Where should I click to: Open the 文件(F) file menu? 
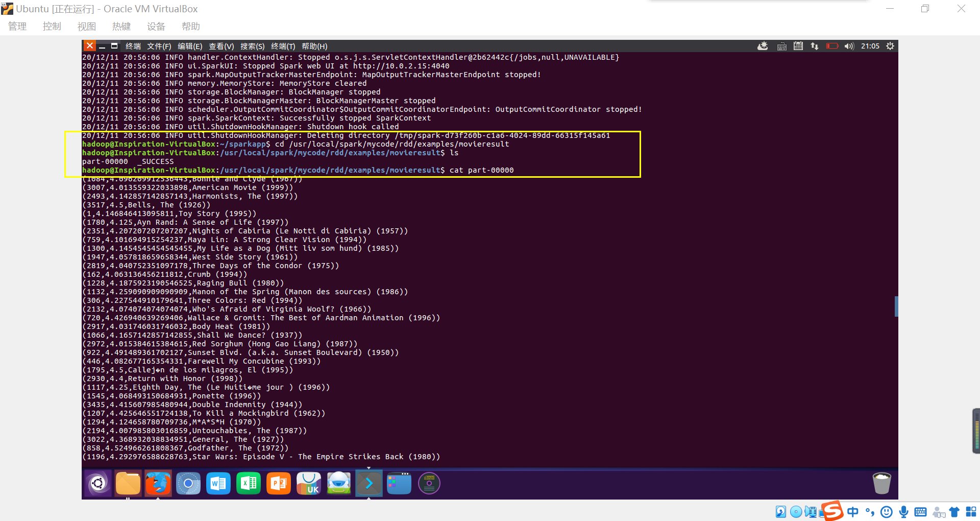pos(159,46)
